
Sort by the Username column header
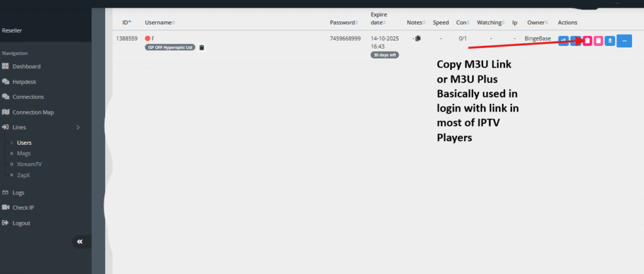(160, 23)
